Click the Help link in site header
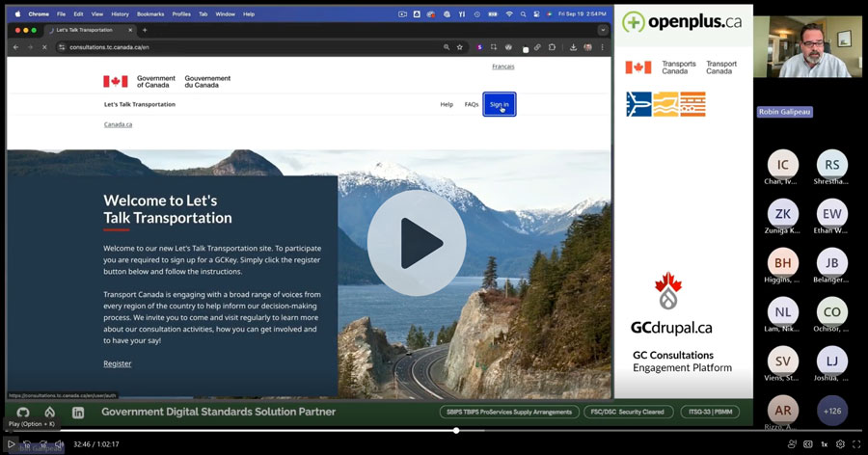The width and height of the screenshot is (868, 455). coord(447,104)
